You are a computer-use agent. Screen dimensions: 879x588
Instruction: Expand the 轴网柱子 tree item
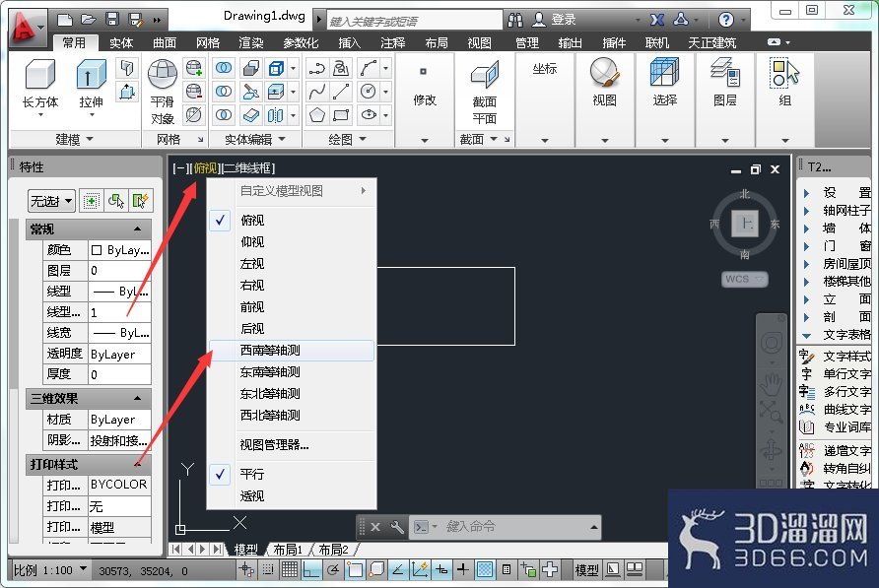pos(807,211)
